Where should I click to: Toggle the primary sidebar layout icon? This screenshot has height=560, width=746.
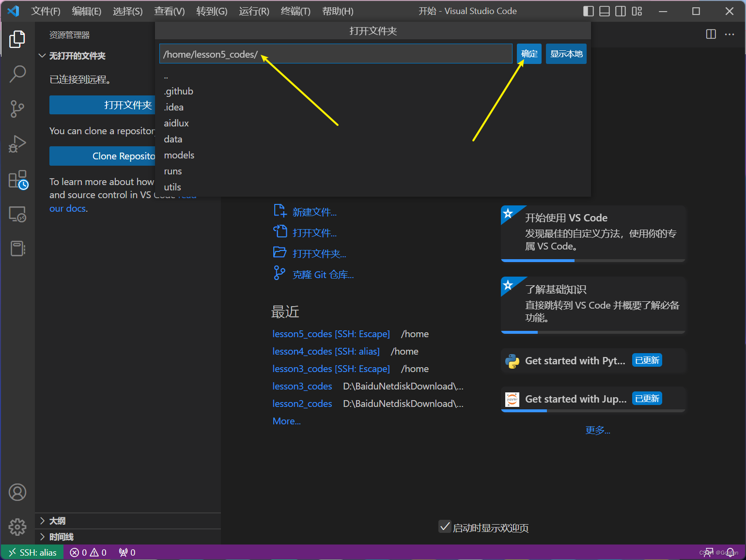(589, 11)
